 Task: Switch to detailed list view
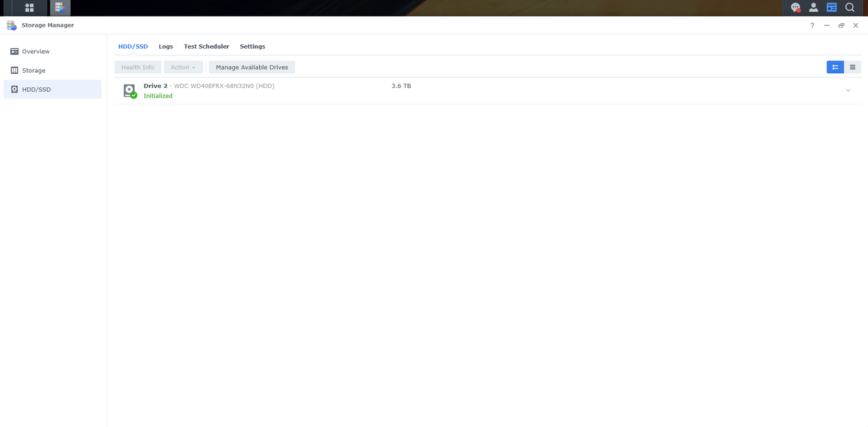835,67
